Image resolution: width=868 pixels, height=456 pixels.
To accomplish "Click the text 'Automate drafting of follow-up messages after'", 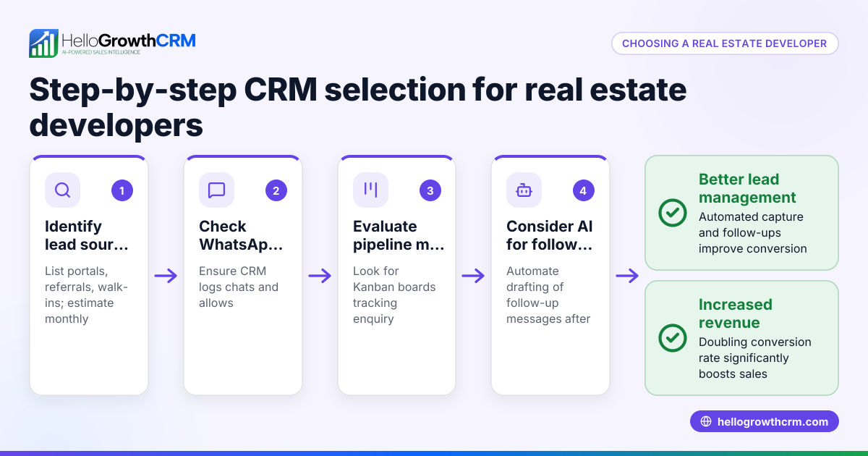I will tap(548, 295).
